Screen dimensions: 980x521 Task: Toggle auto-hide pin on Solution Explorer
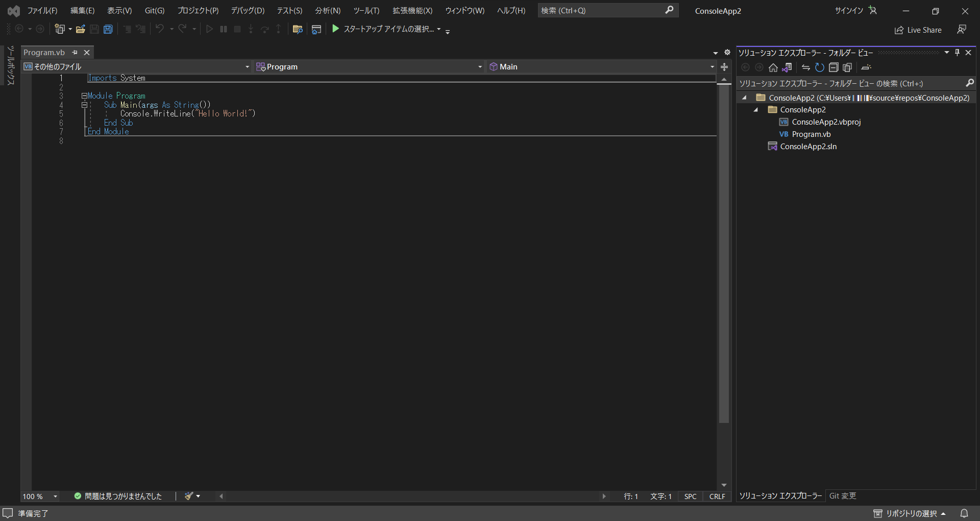point(958,52)
